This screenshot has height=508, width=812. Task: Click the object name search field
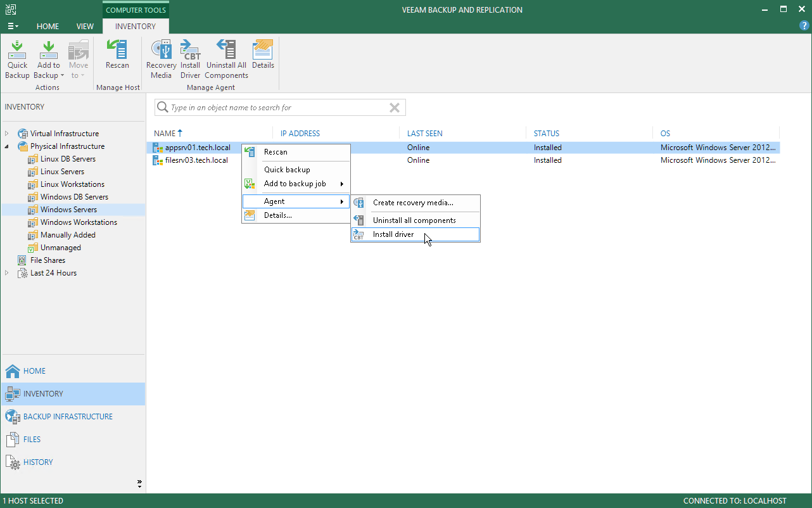point(272,108)
